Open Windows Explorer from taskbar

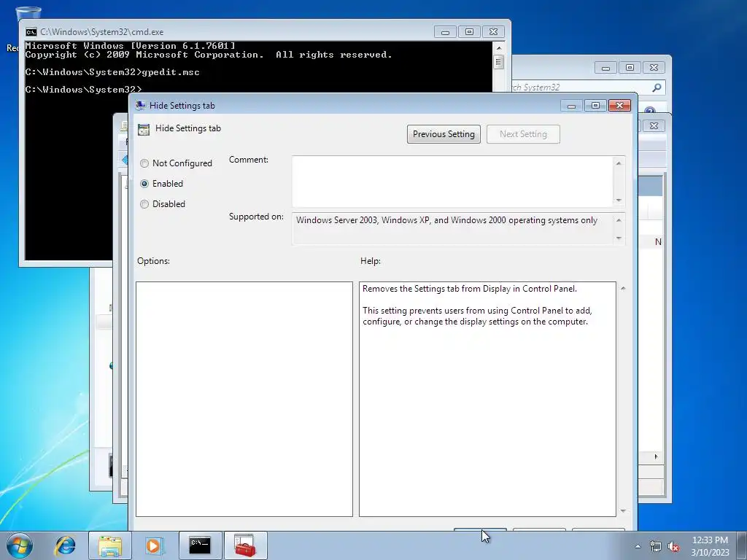(x=110, y=545)
